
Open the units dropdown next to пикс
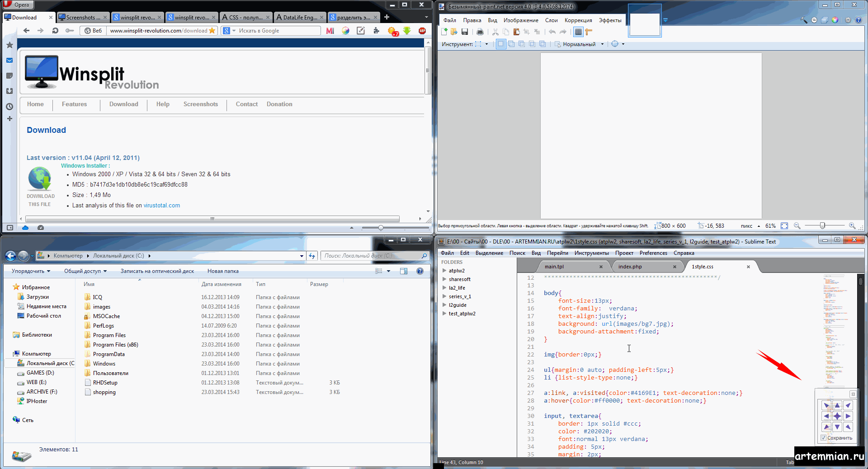(x=759, y=226)
